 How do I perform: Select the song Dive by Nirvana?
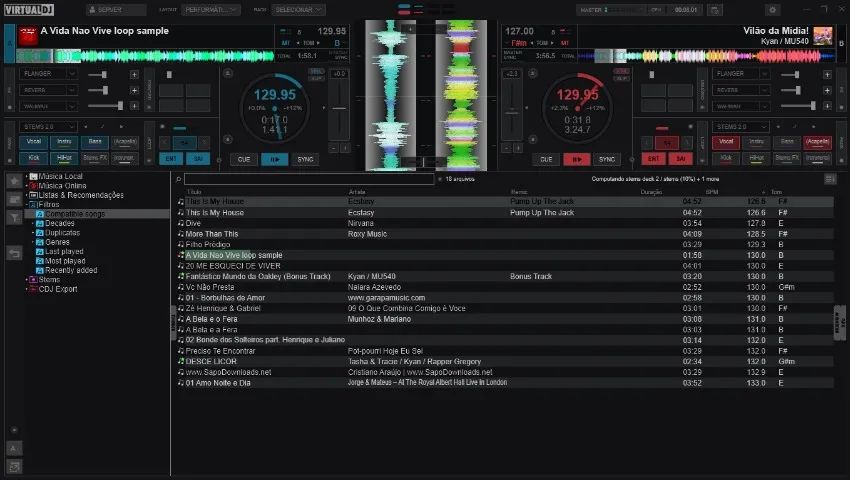click(504, 223)
